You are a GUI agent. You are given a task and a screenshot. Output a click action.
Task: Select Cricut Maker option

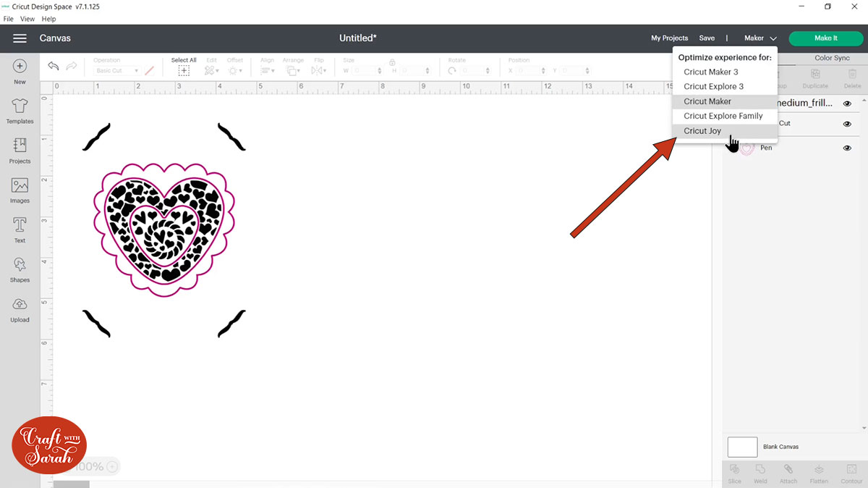(725, 101)
